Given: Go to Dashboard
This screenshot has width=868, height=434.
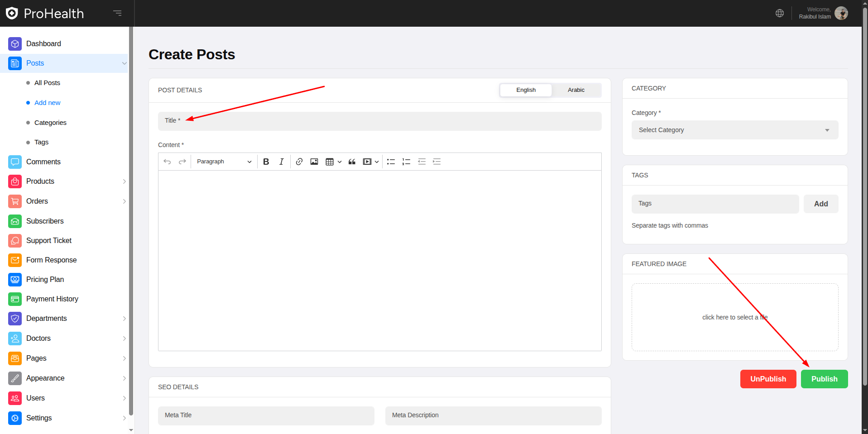Looking at the screenshot, I should click(x=43, y=44).
